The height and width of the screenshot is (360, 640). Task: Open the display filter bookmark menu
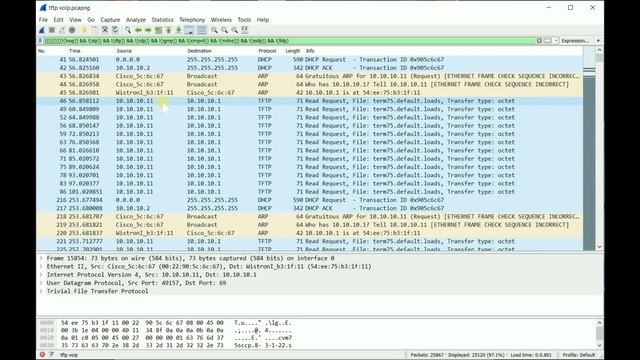click(40, 41)
